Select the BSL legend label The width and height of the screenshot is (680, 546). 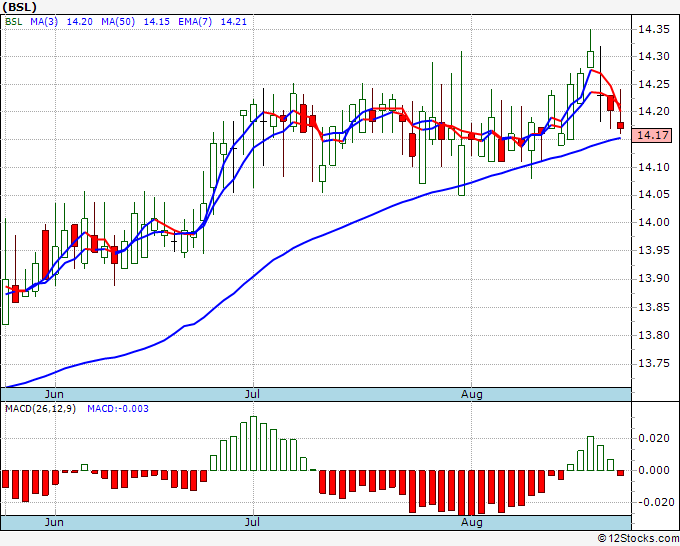point(13,22)
